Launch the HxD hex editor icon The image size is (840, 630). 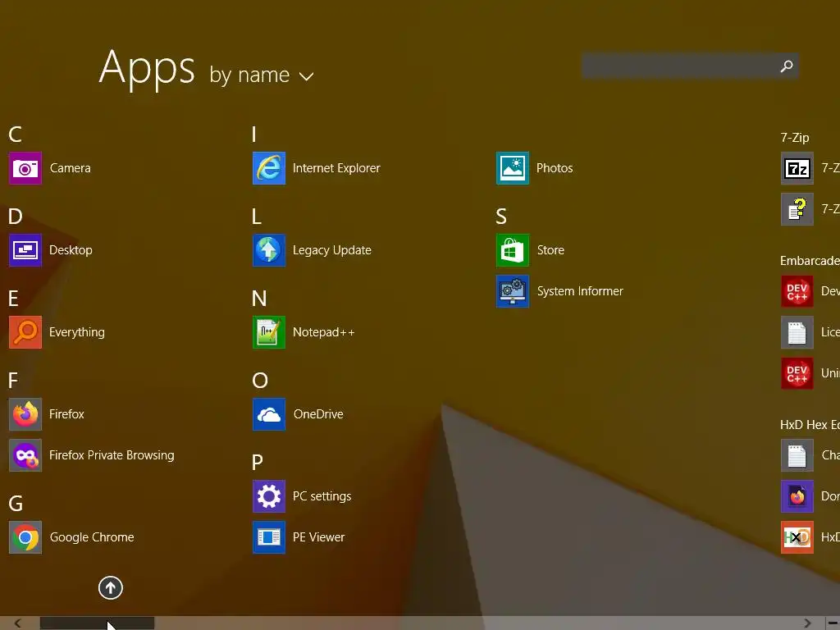click(797, 537)
